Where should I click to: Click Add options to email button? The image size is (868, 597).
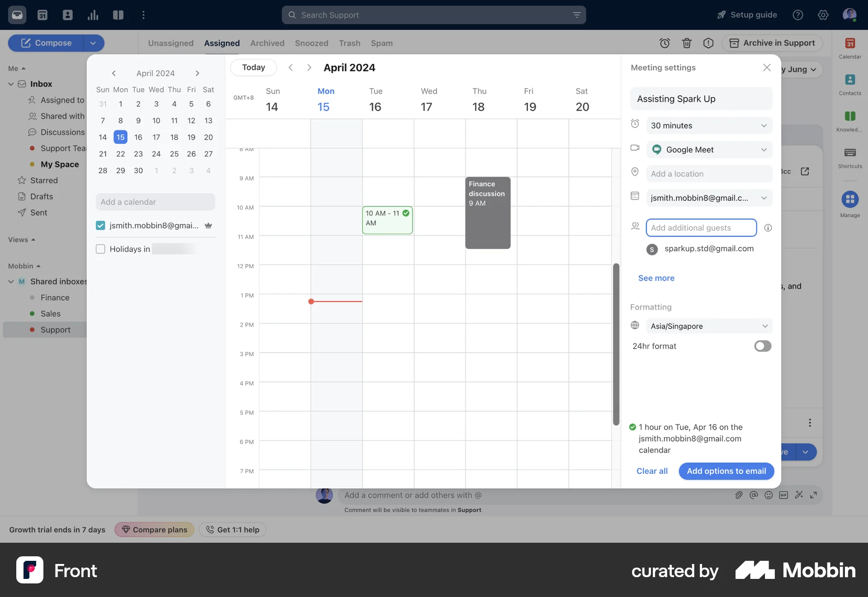point(726,471)
